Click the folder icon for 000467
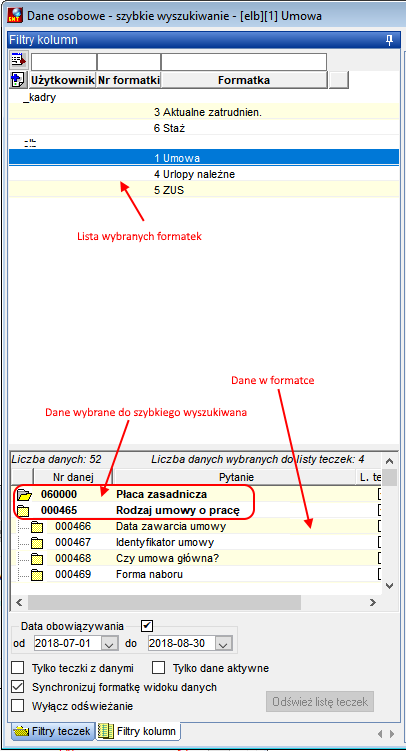This screenshot has width=406, height=751. pyautogui.click(x=37, y=543)
